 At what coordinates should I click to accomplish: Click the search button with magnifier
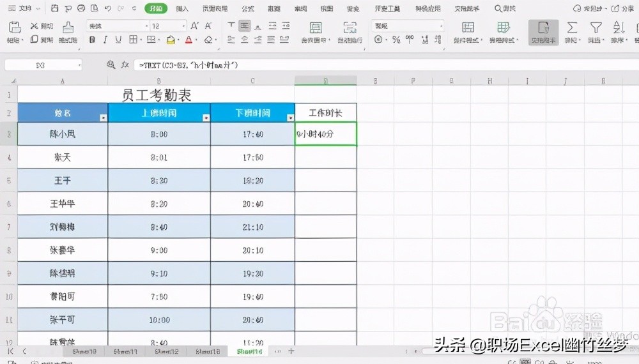pos(505,8)
